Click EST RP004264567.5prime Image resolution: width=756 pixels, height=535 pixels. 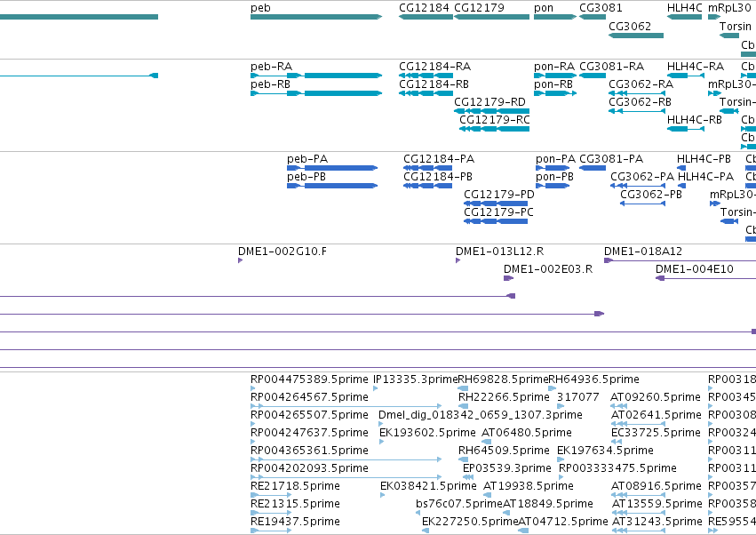346,406
